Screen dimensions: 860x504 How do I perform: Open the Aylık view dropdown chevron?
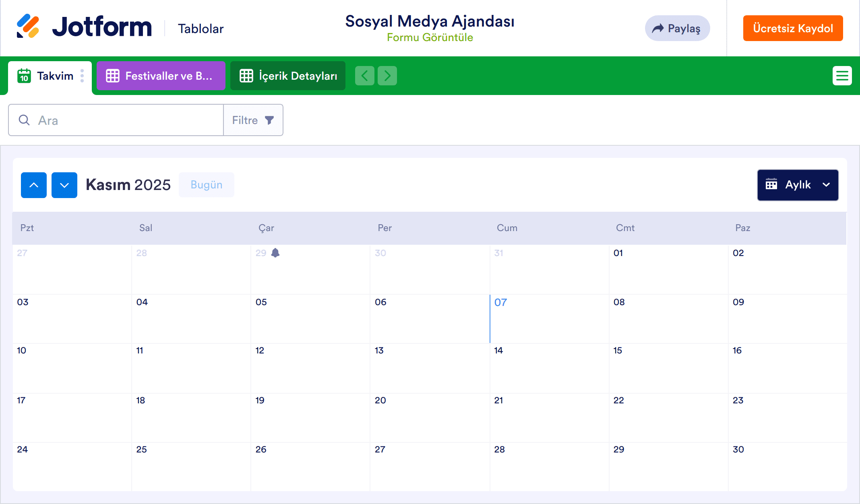(x=826, y=185)
